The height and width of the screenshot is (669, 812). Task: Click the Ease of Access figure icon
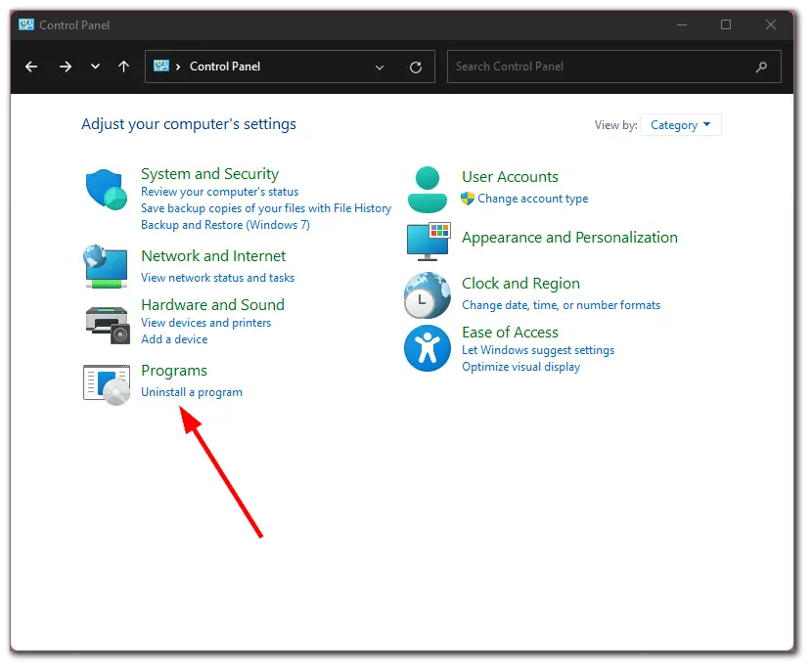click(x=428, y=348)
